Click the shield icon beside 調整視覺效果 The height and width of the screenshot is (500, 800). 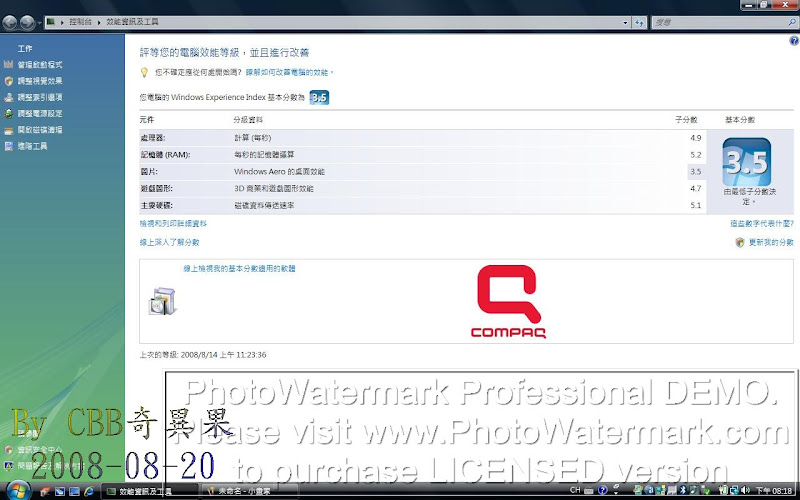pos(8,81)
